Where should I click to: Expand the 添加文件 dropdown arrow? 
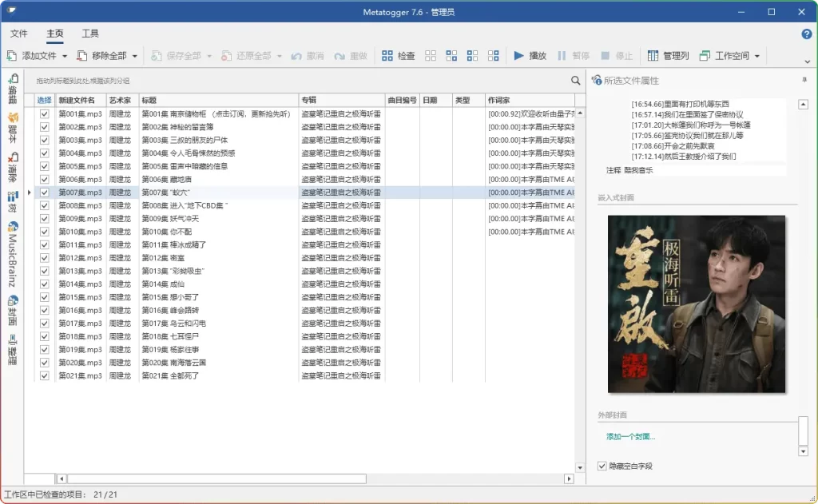(65, 56)
